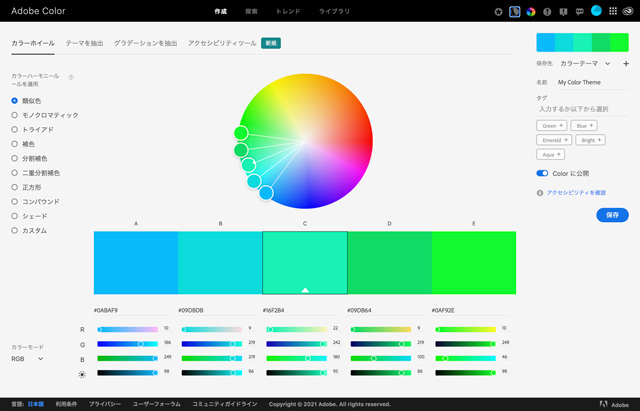Click the Adobe Color logo text
Screen dimensions: 640x411
[38, 11]
